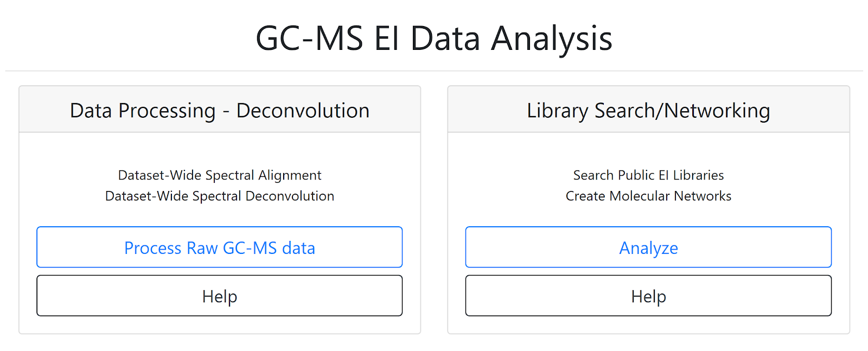Click the word Networking in right header
The image size is (868, 351).
717,111
